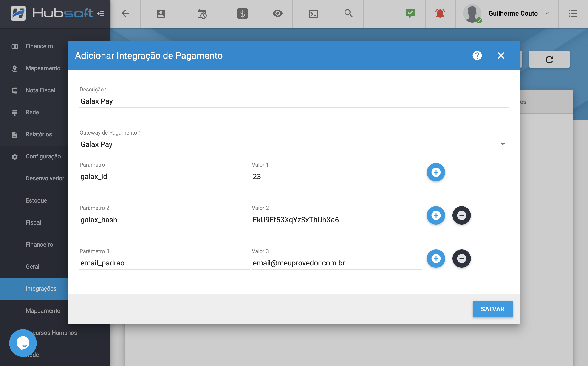588x366 pixels.
Task: Select Integrações in the sidebar
Action: 41,289
